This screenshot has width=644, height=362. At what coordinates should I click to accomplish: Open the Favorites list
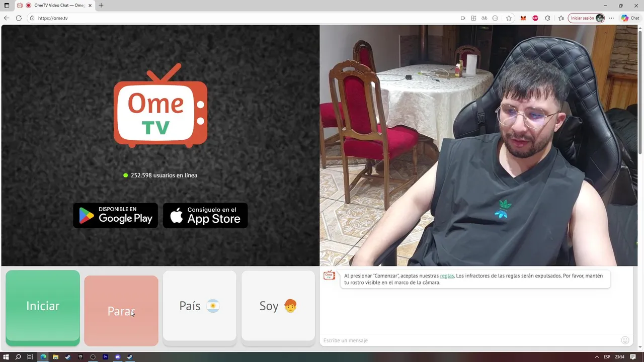click(561, 18)
